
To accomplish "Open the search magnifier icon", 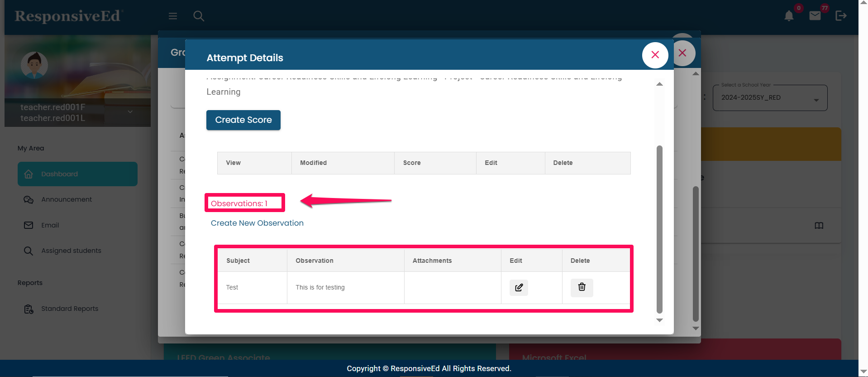I will [x=199, y=16].
